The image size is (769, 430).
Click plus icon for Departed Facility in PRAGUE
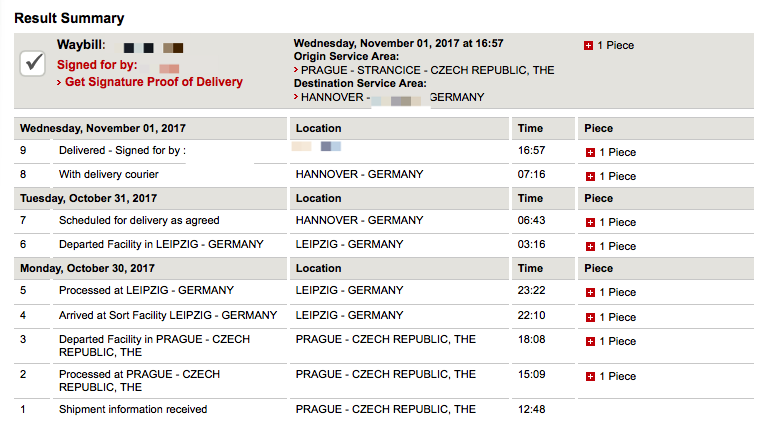(x=590, y=342)
